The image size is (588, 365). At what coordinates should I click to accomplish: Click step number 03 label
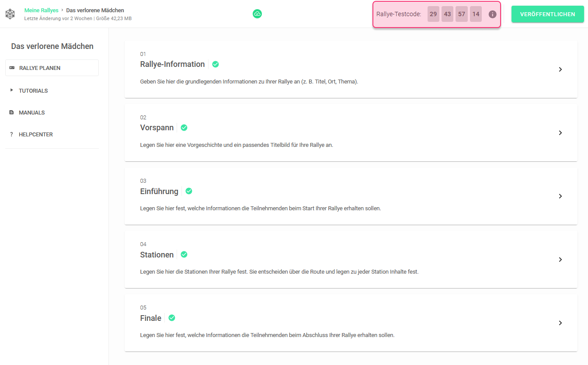(x=143, y=181)
